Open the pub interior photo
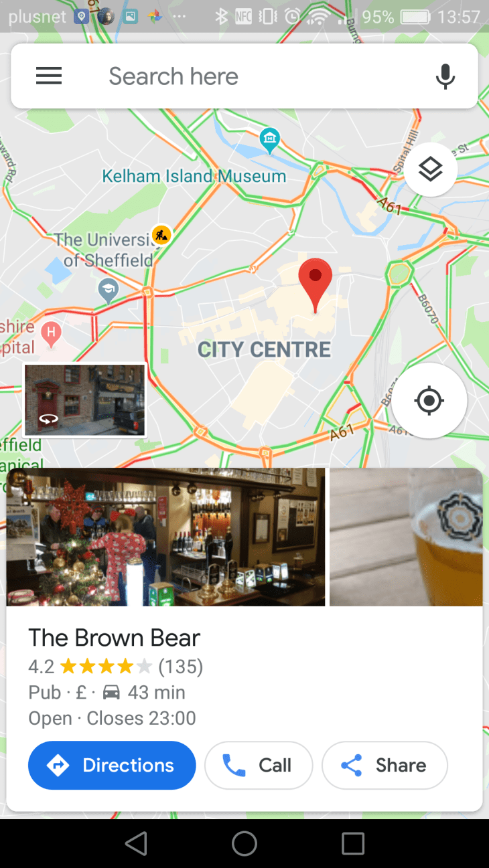 165,537
